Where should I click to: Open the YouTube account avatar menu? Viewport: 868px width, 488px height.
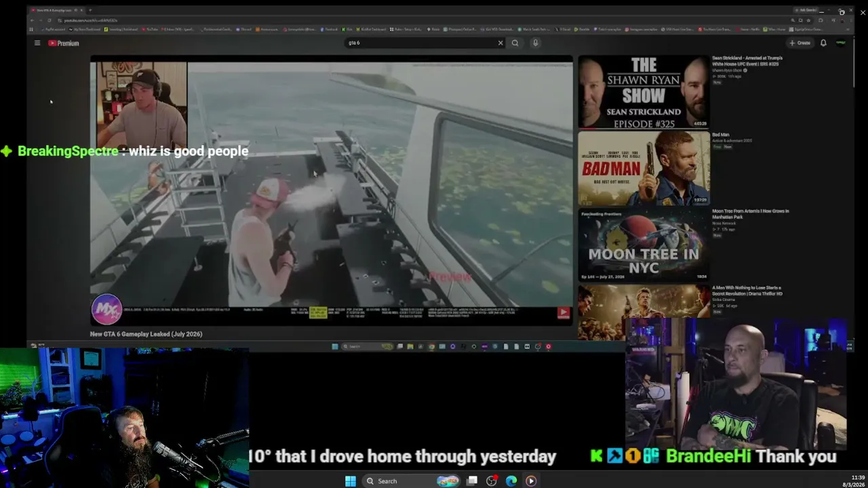tap(841, 43)
